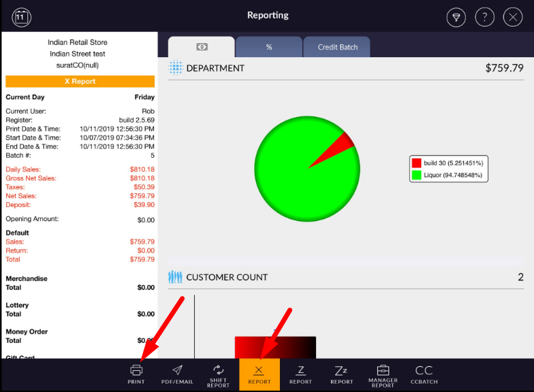Click the green Liquor legend swatch
Screen dimensions: 534x392
point(416,175)
